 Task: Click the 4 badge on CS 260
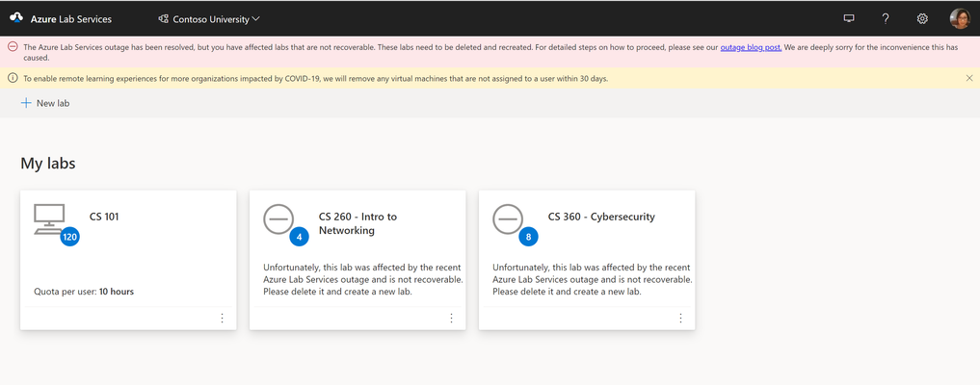point(300,237)
